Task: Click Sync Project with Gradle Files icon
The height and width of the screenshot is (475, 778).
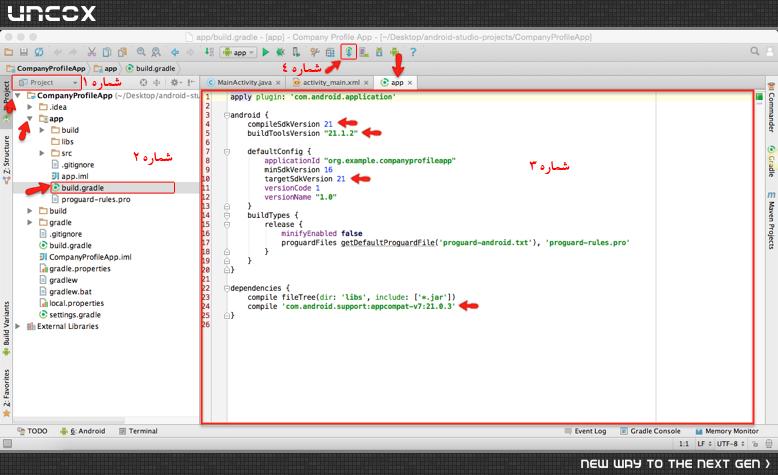Action: click(x=349, y=52)
